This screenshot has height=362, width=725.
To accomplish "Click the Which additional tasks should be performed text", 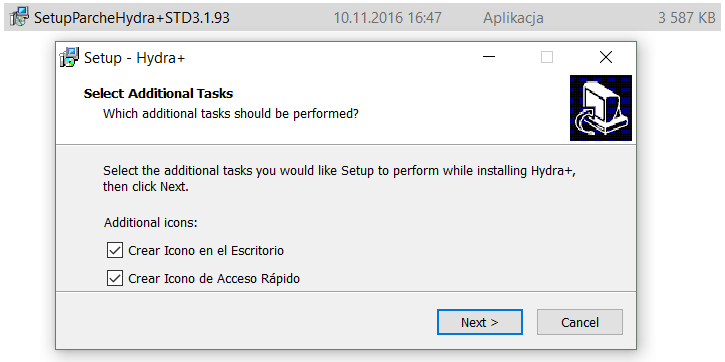I will (x=231, y=114).
